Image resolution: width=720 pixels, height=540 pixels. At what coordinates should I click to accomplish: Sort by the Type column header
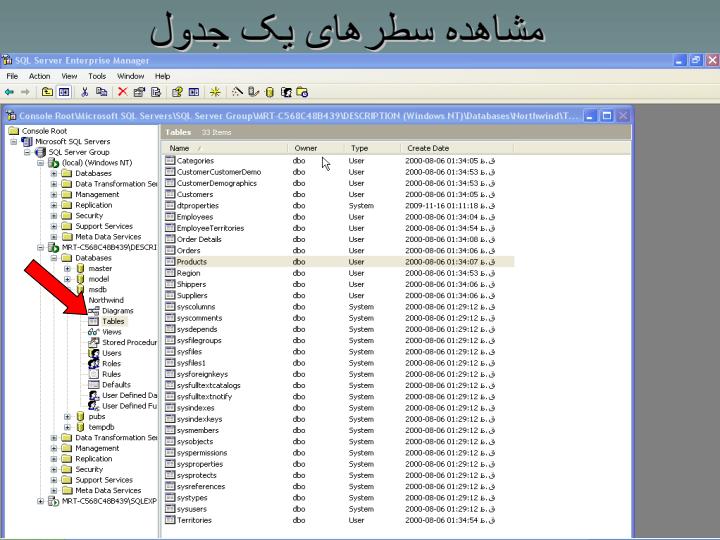coord(372,148)
